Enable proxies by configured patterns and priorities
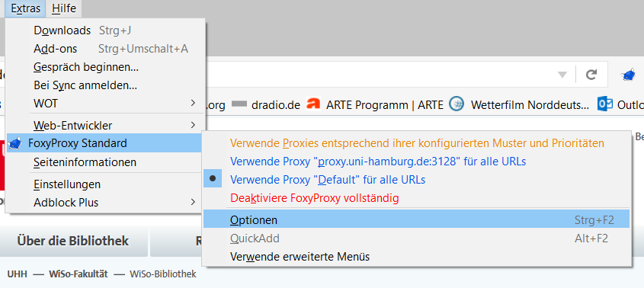Image resolution: width=644 pixels, height=288 pixels. pyautogui.click(x=417, y=143)
